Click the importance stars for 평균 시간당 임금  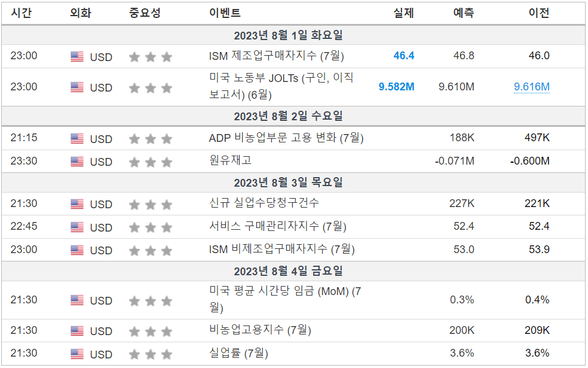tap(151, 301)
